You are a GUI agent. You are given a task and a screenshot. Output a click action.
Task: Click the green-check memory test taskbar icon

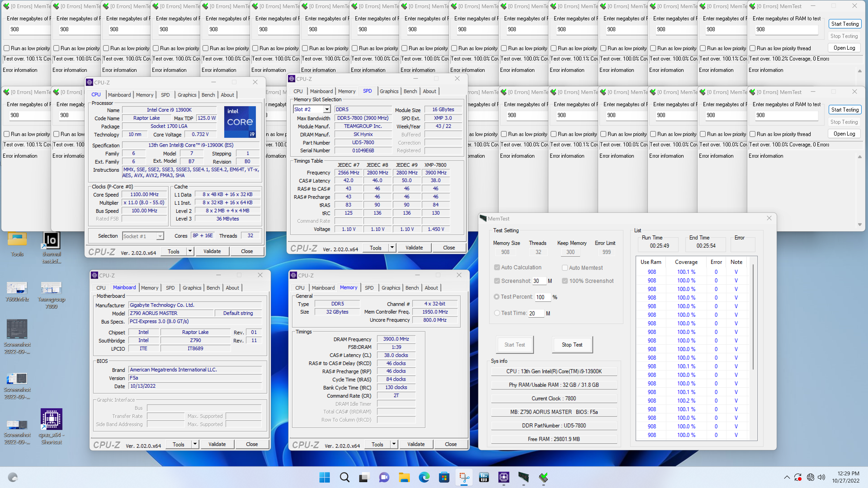pyautogui.click(x=543, y=477)
